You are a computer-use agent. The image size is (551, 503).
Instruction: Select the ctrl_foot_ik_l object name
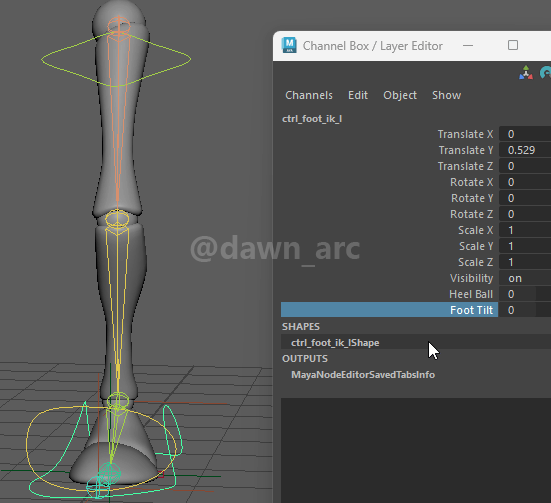click(312, 119)
